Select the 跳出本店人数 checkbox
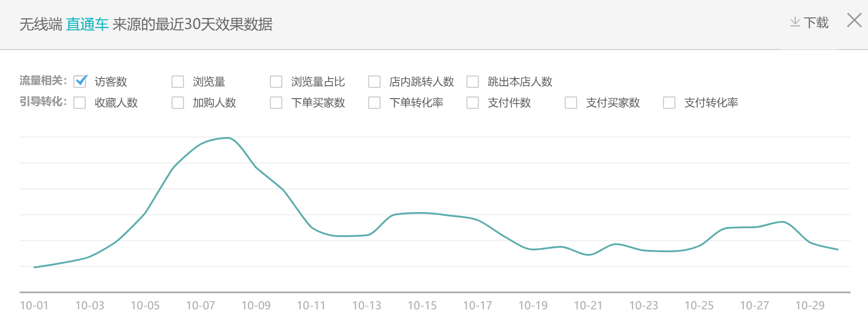 [x=473, y=82]
